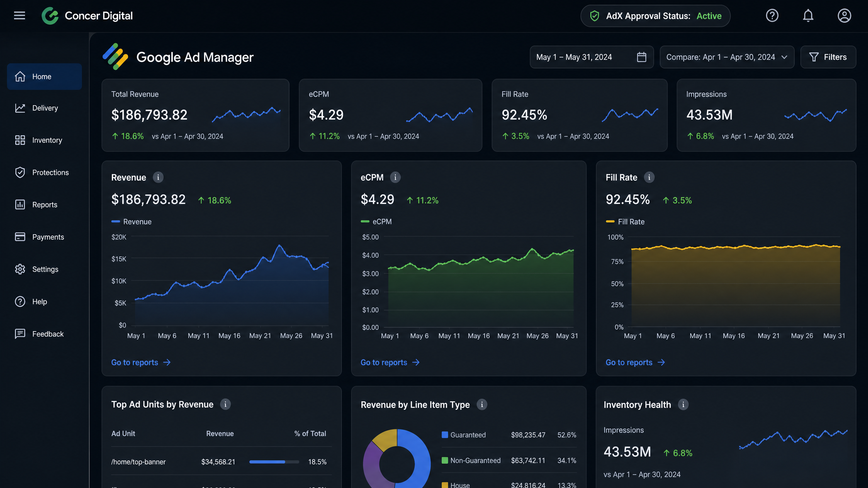Click the funnel icon in Filters
This screenshot has height=488, width=868.
point(814,57)
